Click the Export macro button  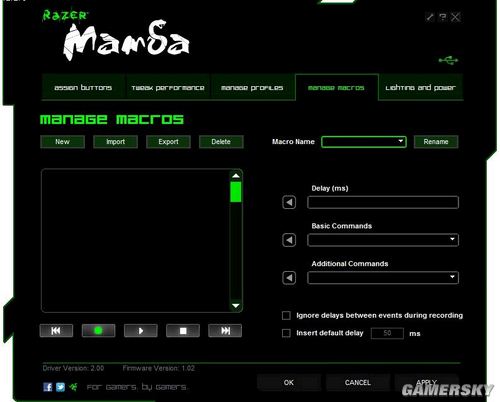pyautogui.click(x=168, y=142)
